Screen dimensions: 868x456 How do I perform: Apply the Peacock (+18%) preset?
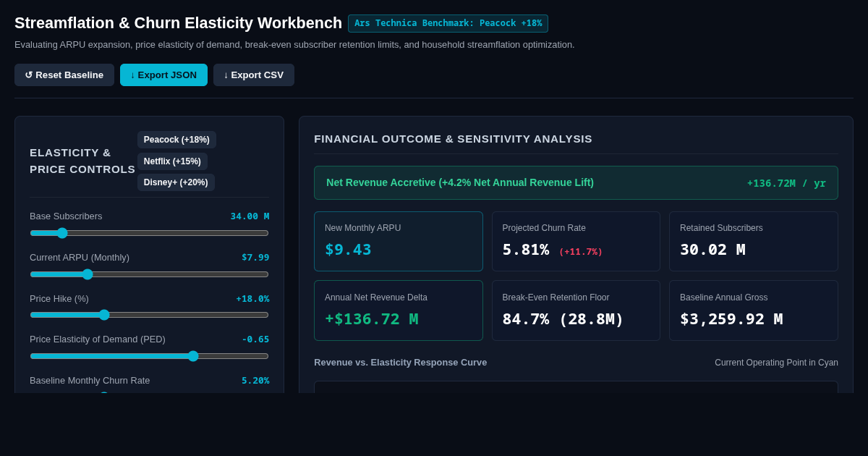(176, 140)
